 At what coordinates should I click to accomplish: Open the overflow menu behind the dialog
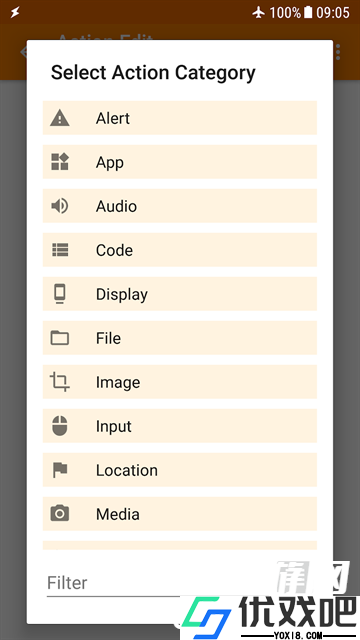coord(338,52)
